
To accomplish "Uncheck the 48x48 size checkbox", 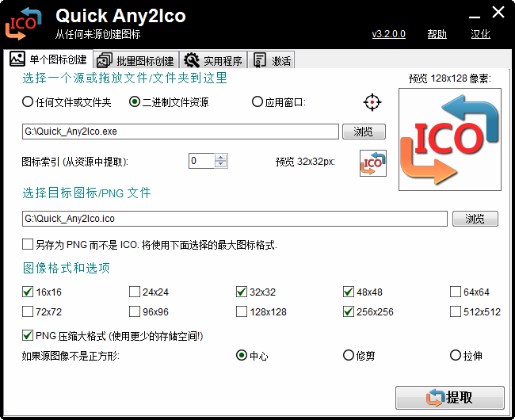I will (348, 292).
